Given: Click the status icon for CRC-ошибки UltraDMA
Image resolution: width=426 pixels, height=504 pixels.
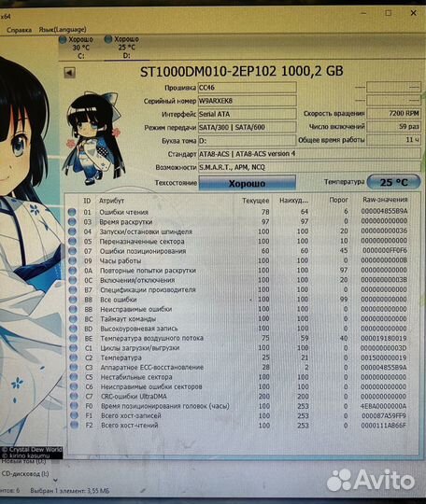Looking at the screenshot, I should pyautogui.click(x=74, y=396).
